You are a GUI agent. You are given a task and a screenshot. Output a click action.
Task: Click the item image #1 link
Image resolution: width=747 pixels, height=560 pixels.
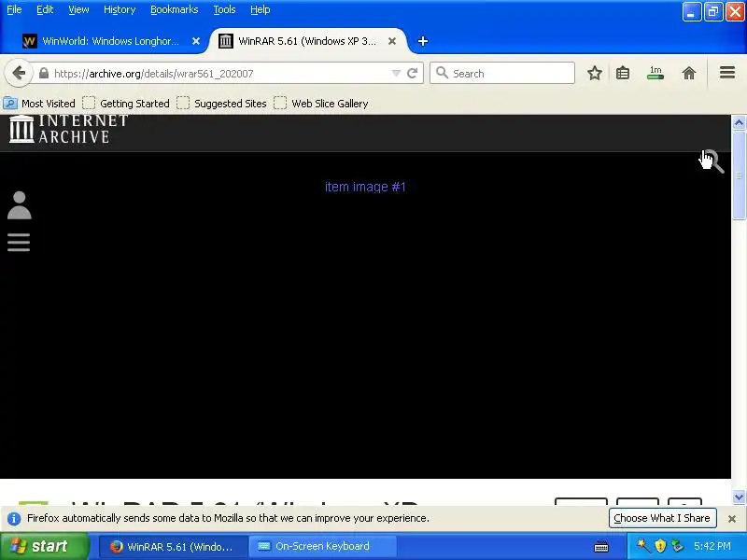point(365,187)
